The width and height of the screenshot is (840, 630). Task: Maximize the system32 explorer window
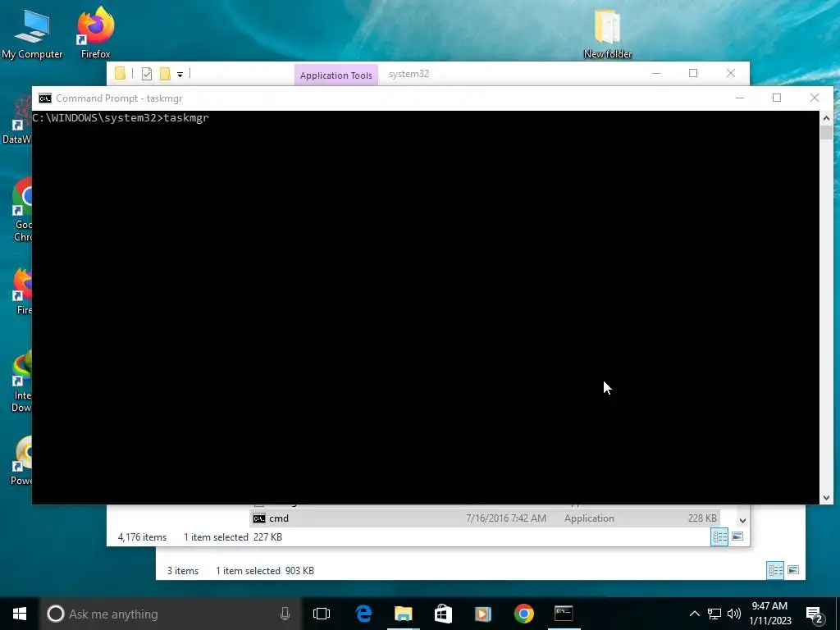click(x=693, y=73)
